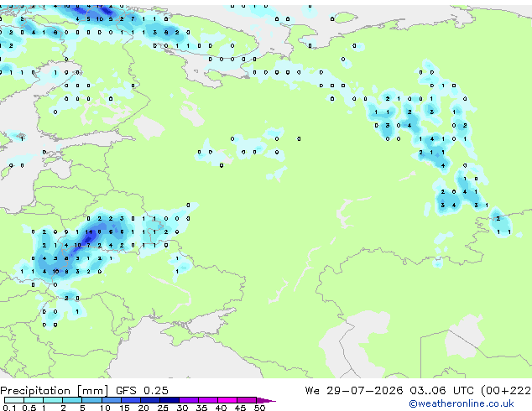Image resolution: width=532 pixels, height=411 pixels.
Task: Click the date 'We 29-07-2026'
Action: 354,391
